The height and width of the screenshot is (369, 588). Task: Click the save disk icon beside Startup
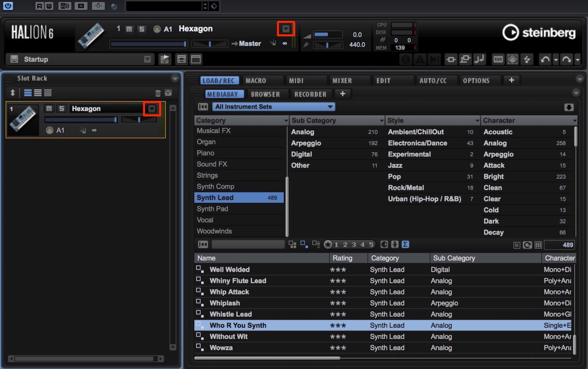(x=14, y=59)
